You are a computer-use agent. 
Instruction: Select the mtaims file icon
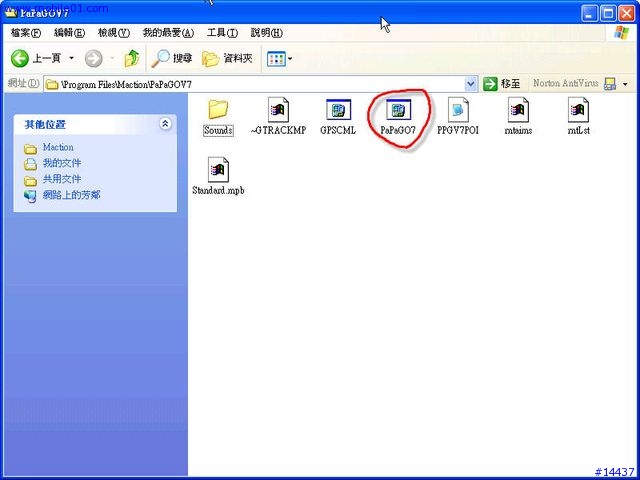518,110
